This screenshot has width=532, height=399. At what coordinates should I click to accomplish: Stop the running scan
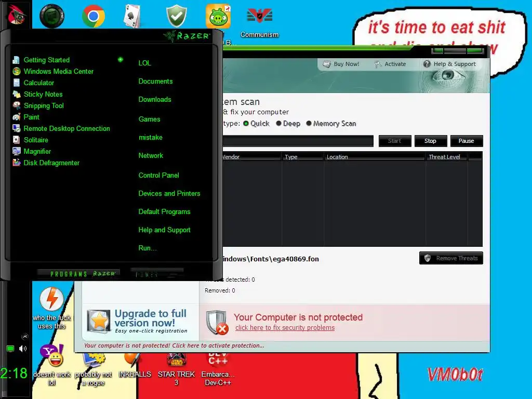430,141
